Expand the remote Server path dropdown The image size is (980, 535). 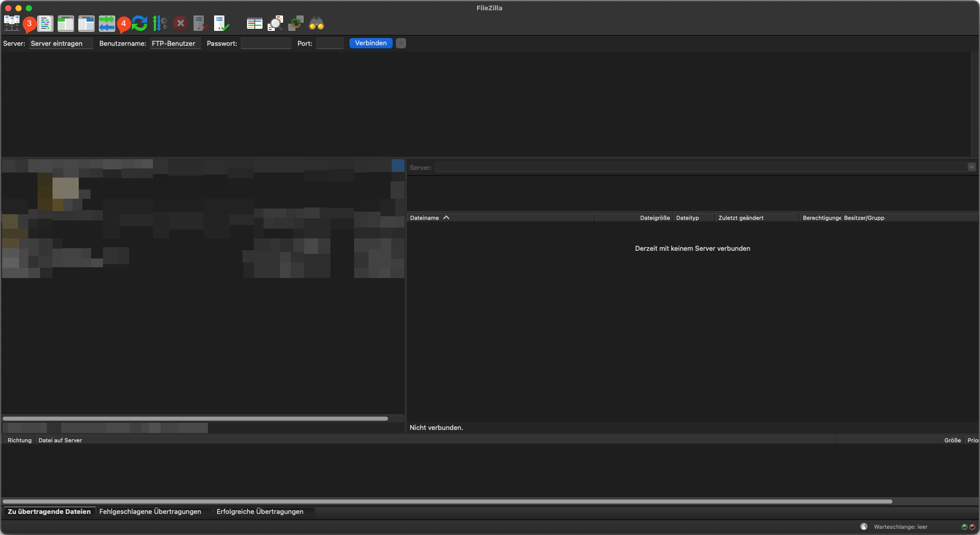pyautogui.click(x=971, y=167)
